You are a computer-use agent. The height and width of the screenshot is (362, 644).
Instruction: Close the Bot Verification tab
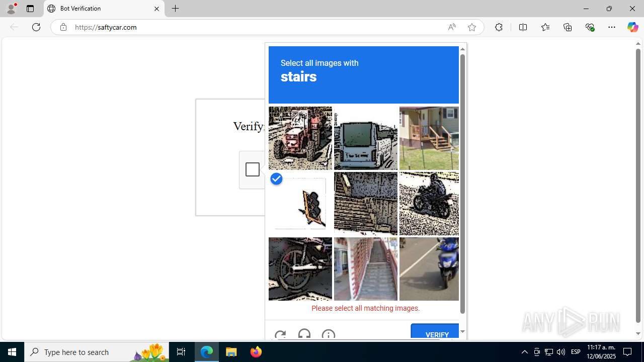[156, 9]
